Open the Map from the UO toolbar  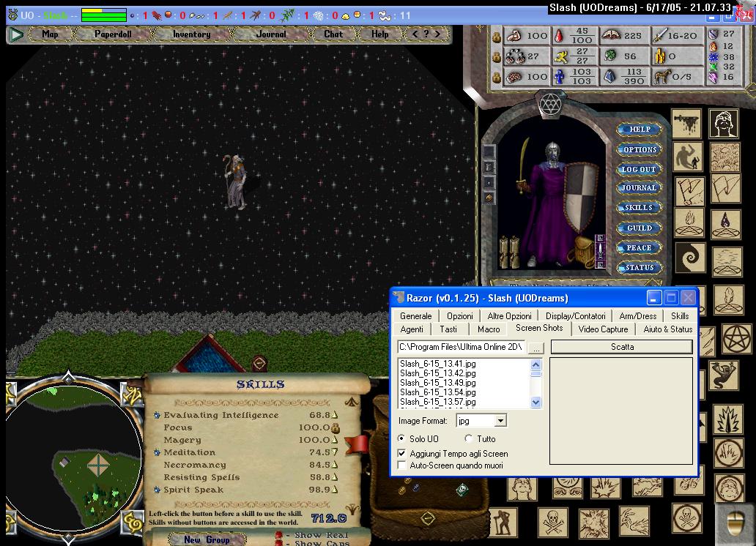tap(50, 34)
